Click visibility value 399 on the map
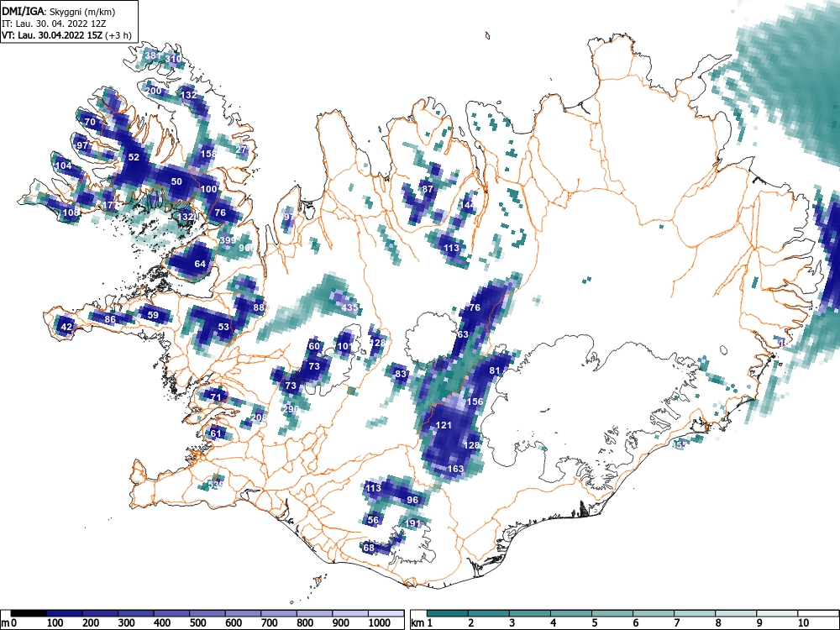 point(228,240)
